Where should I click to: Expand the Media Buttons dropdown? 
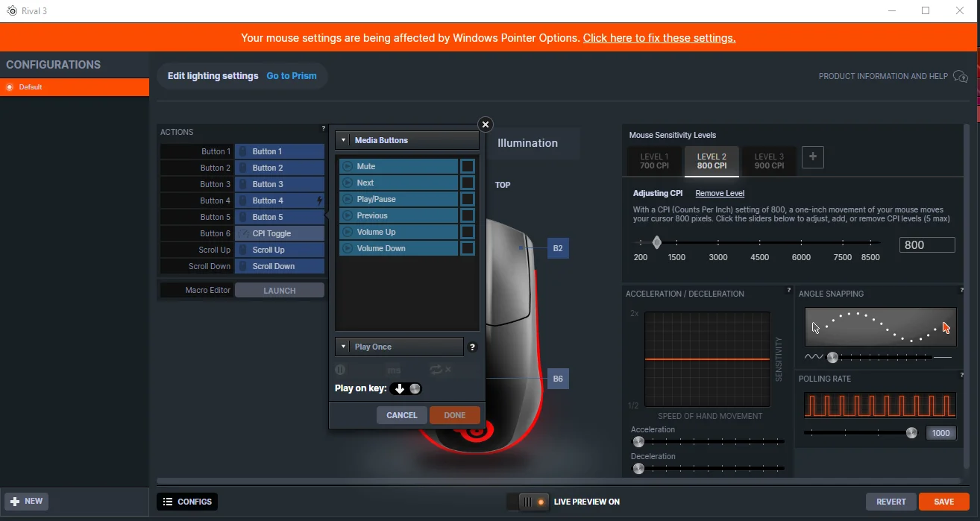407,140
